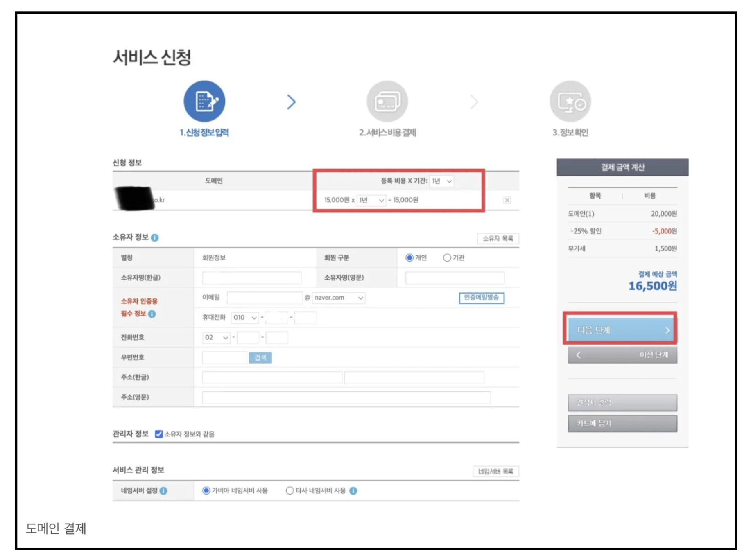
Task: Click the 서비스 신청 page heading
Action: (x=152, y=57)
